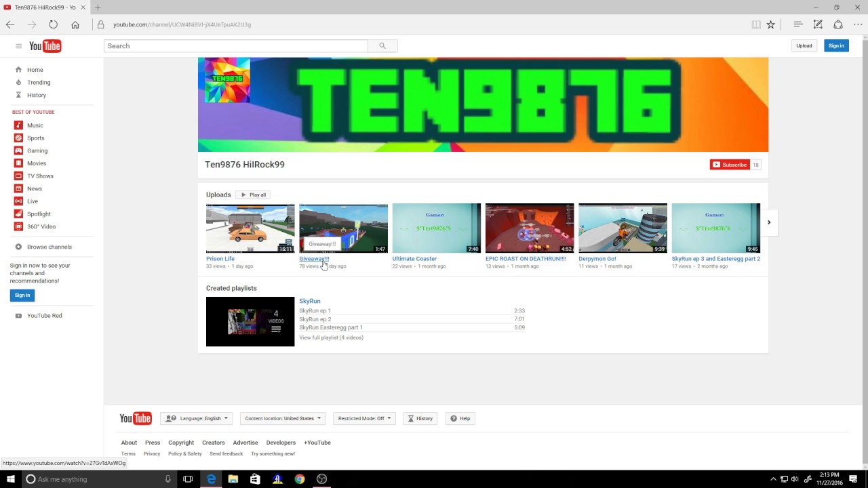Open the Derpymon Go! video thumbnail

click(623, 228)
